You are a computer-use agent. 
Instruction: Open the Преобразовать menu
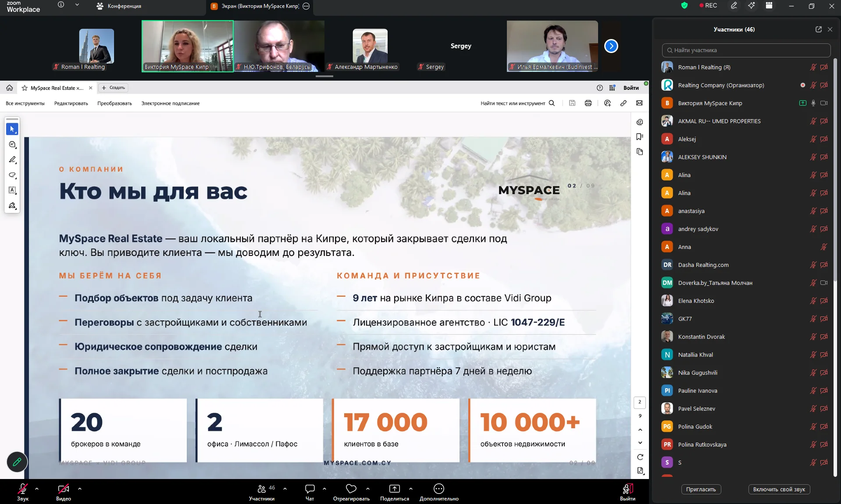point(114,103)
